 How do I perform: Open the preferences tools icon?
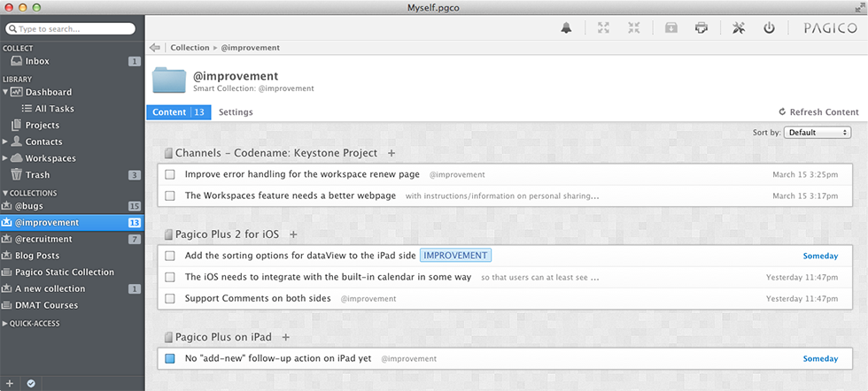pos(739,28)
